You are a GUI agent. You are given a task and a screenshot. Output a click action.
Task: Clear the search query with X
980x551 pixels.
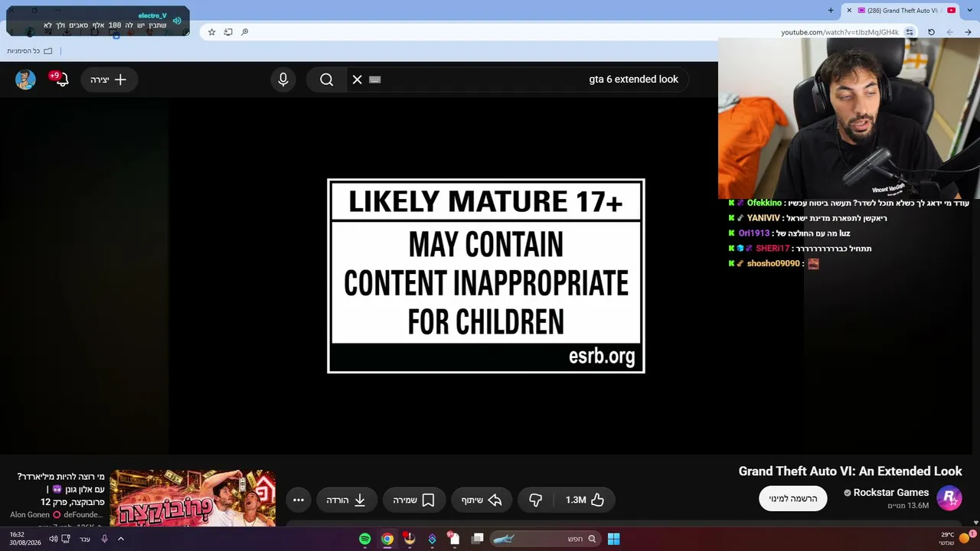tap(358, 80)
